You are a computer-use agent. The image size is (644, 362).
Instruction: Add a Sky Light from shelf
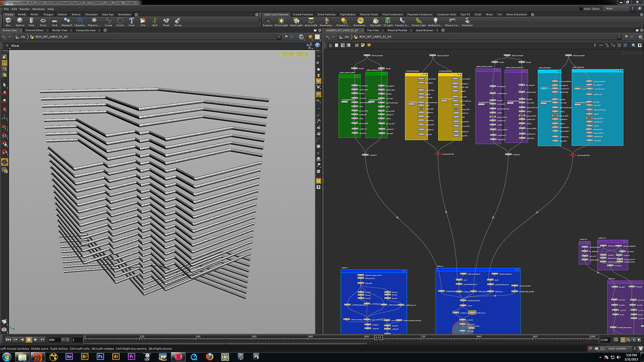click(375, 22)
